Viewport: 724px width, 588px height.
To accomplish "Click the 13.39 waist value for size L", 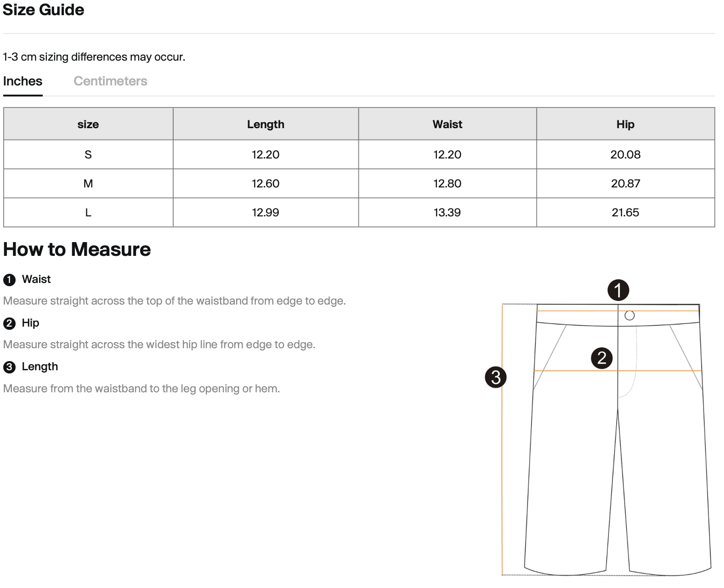I will [x=447, y=213].
